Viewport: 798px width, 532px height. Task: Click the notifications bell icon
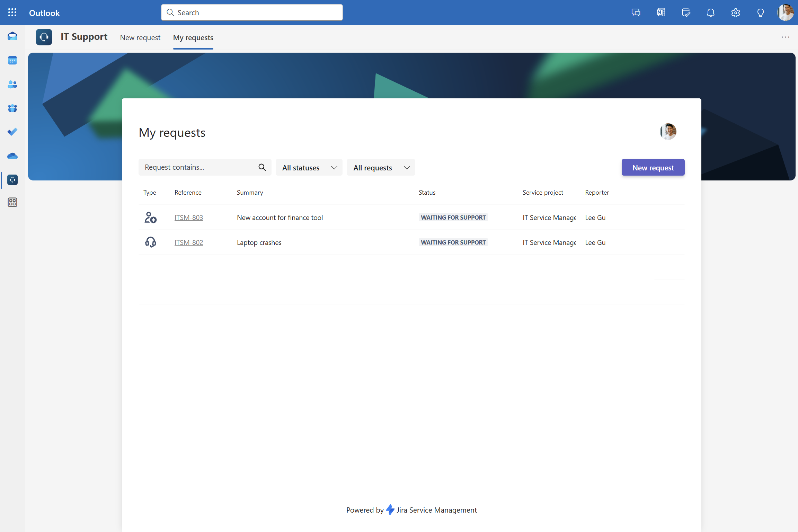pyautogui.click(x=710, y=13)
